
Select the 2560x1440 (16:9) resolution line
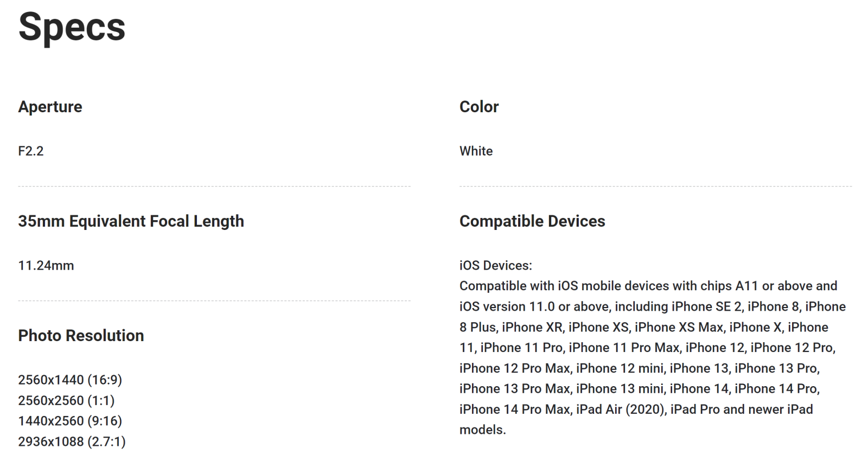coord(70,380)
